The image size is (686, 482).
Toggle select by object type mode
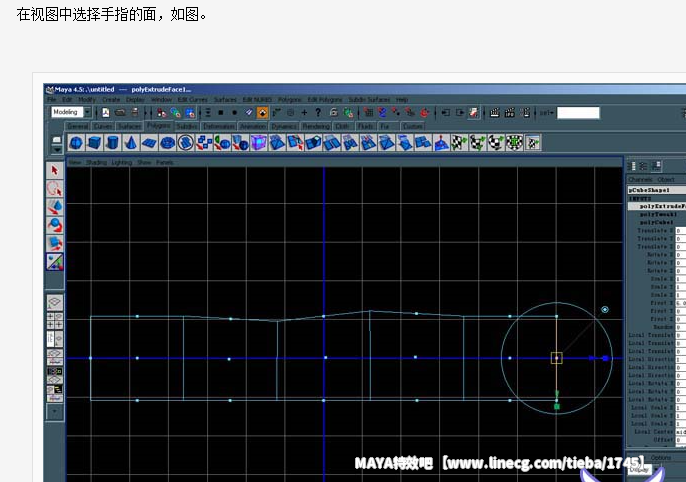[175, 113]
